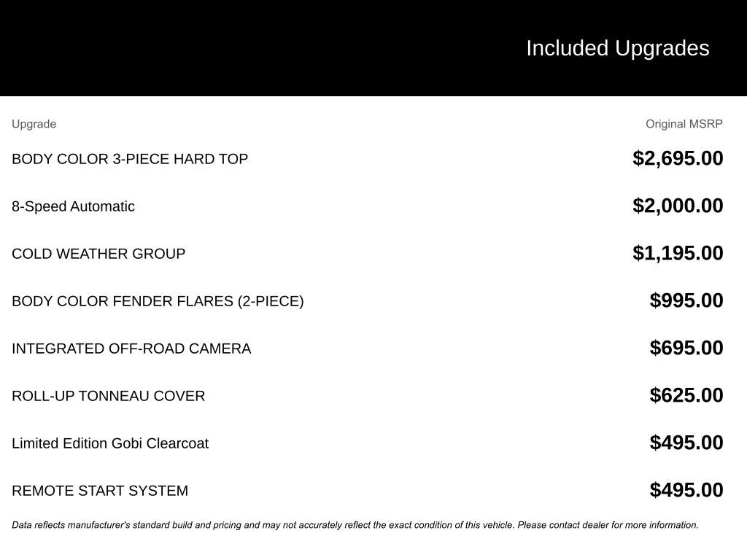The height and width of the screenshot is (560, 747).
Task: Click the $2,695.00 price
Action: coord(678,158)
